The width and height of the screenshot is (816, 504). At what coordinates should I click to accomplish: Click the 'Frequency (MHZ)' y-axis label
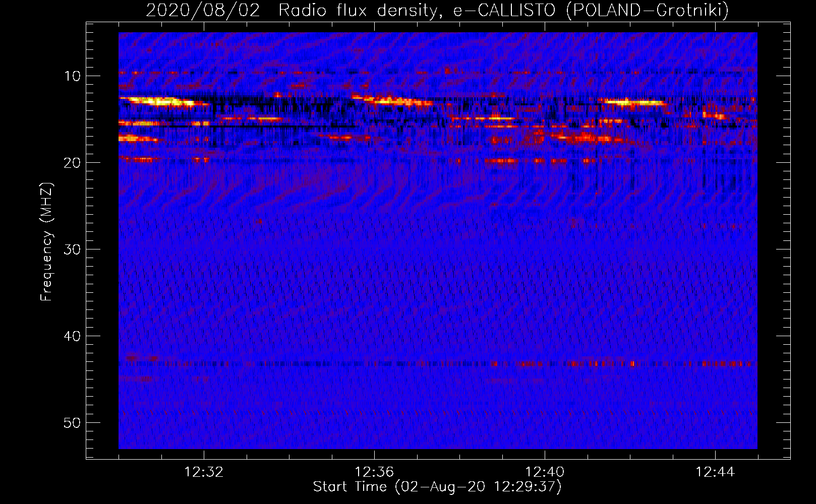pos(46,242)
